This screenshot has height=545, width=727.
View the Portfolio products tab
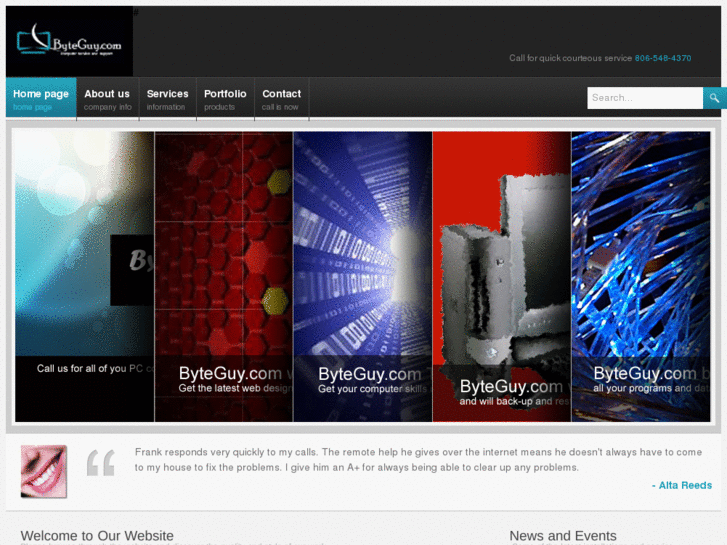[x=225, y=99]
